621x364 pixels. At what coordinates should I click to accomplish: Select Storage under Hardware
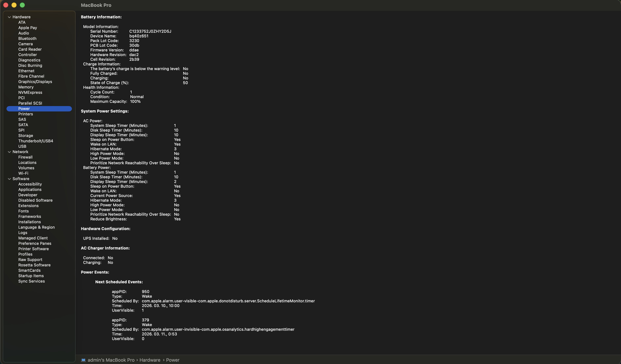click(26, 136)
